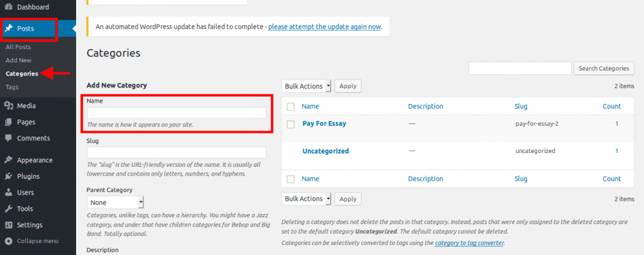Image resolution: width=644 pixels, height=255 pixels.
Task: Click the Tools wrench icon
Action: 9,208
